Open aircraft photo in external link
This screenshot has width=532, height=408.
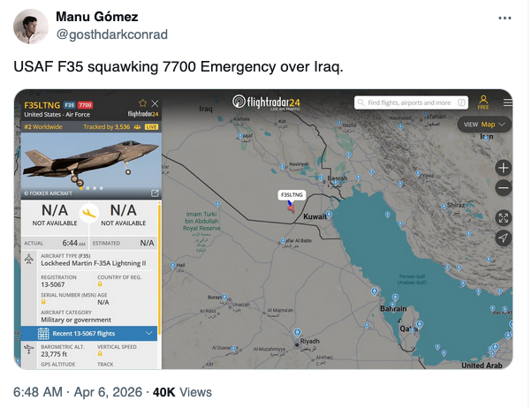(155, 193)
